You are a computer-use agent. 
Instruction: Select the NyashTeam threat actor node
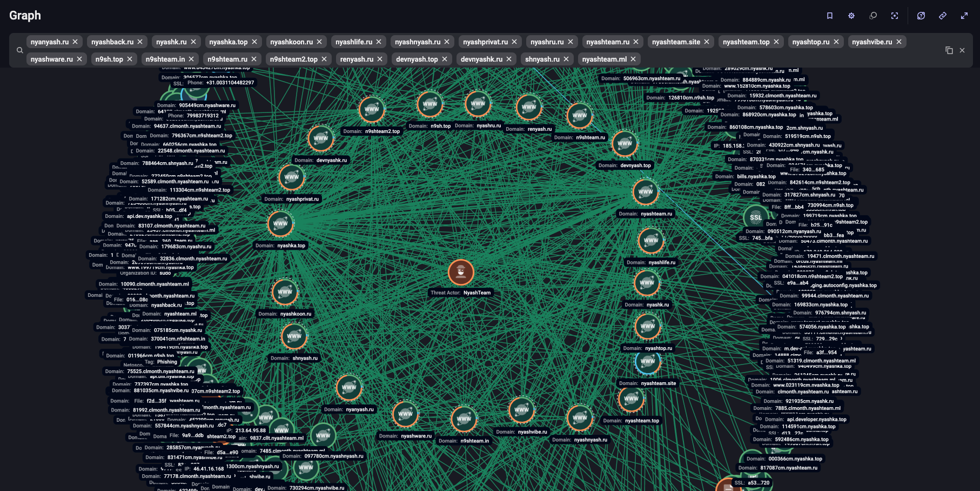(461, 272)
